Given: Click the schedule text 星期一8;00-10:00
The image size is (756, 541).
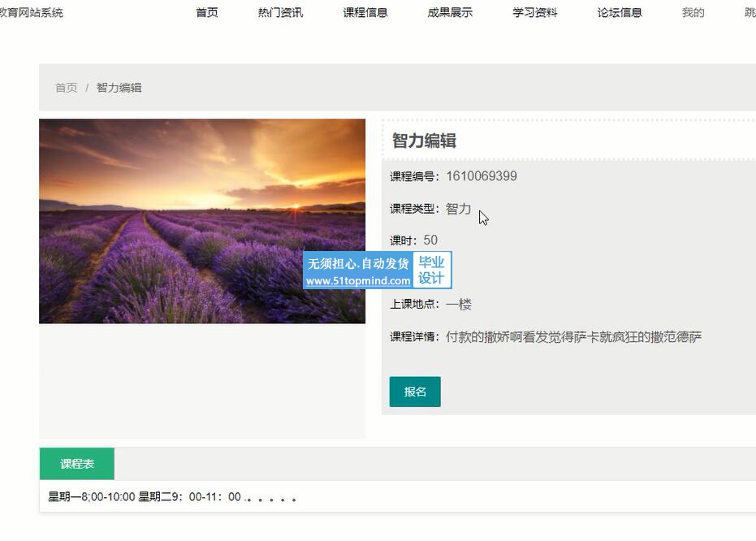Looking at the screenshot, I should 92,496.
